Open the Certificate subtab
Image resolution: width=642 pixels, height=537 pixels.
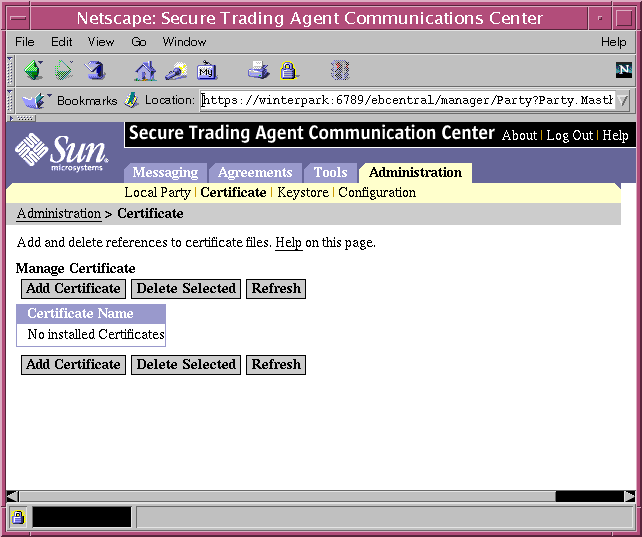(x=233, y=193)
